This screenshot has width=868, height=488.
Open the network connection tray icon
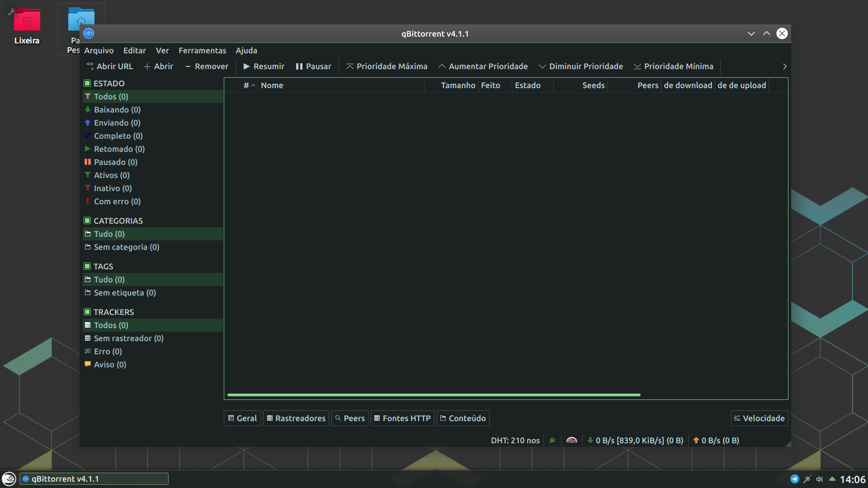point(807,479)
